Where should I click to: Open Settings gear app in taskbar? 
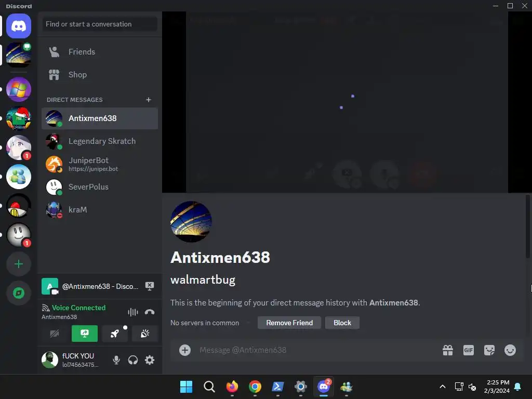301,387
